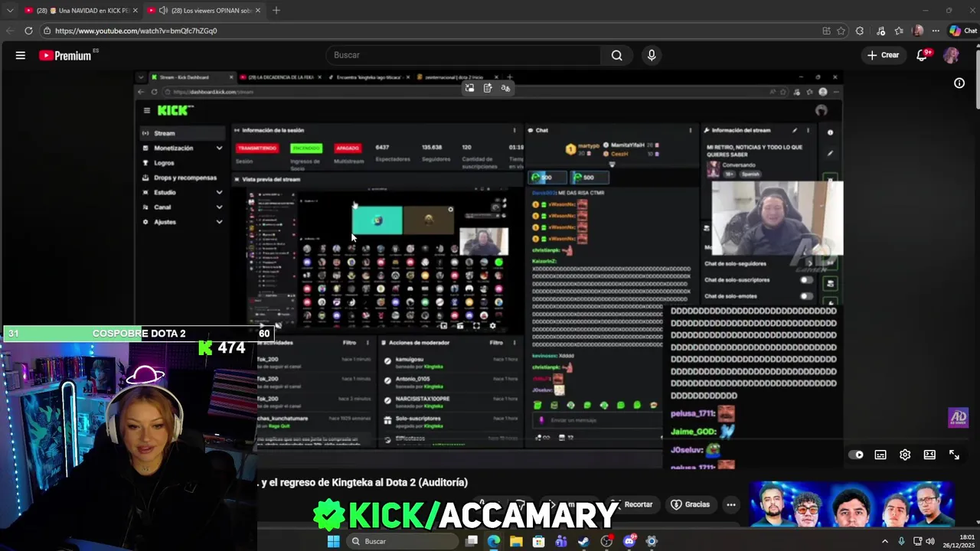Toggle Chat de solo-suscriptores switch in video
The width and height of the screenshot is (980, 551).
tap(805, 280)
